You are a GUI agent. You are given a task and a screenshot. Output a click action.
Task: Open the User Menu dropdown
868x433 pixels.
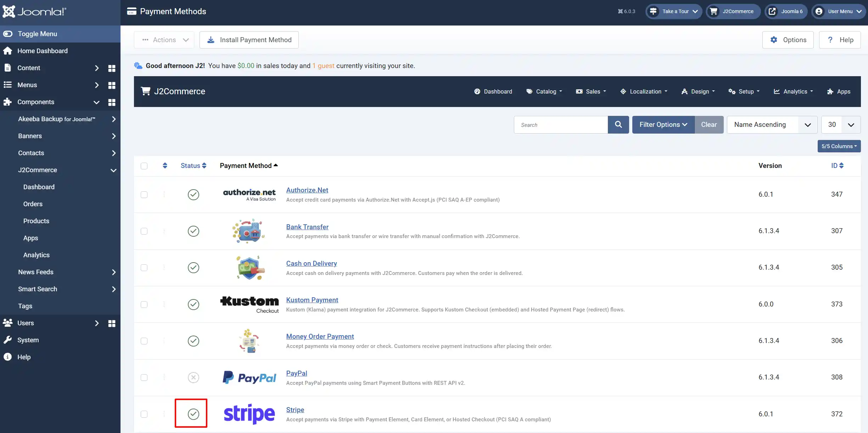tap(839, 11)
